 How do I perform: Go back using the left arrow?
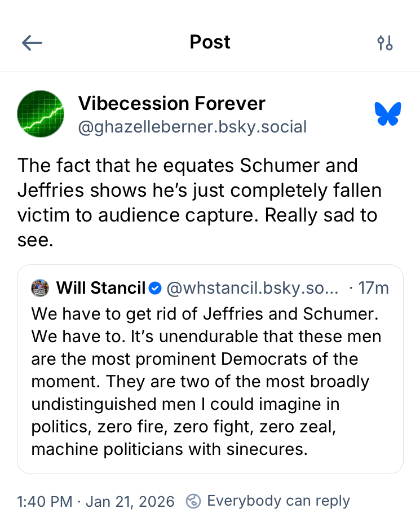pos(32,43)
